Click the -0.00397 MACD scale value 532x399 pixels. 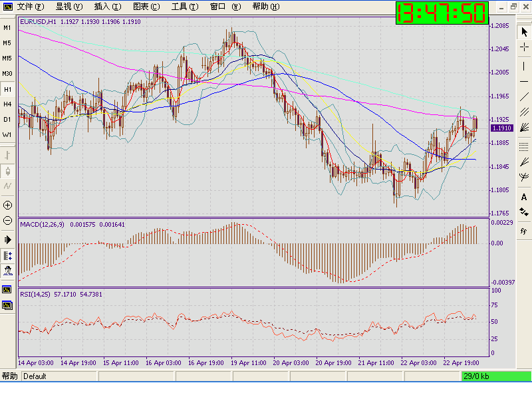[503, 282]
